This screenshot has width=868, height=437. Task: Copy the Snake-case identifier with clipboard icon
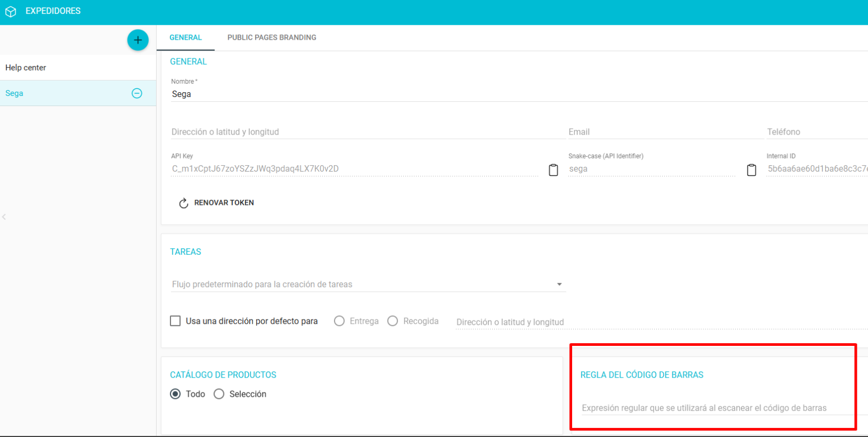751,170
